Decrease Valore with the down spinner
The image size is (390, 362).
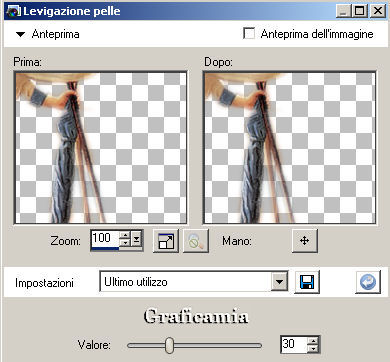click(313, 348)
